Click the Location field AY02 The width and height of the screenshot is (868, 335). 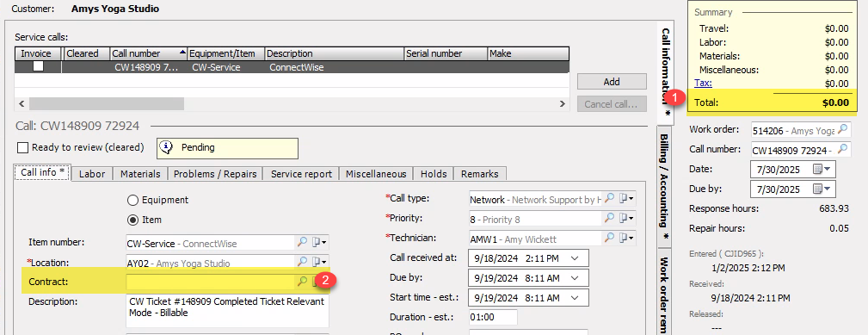[x=211, y=262]
